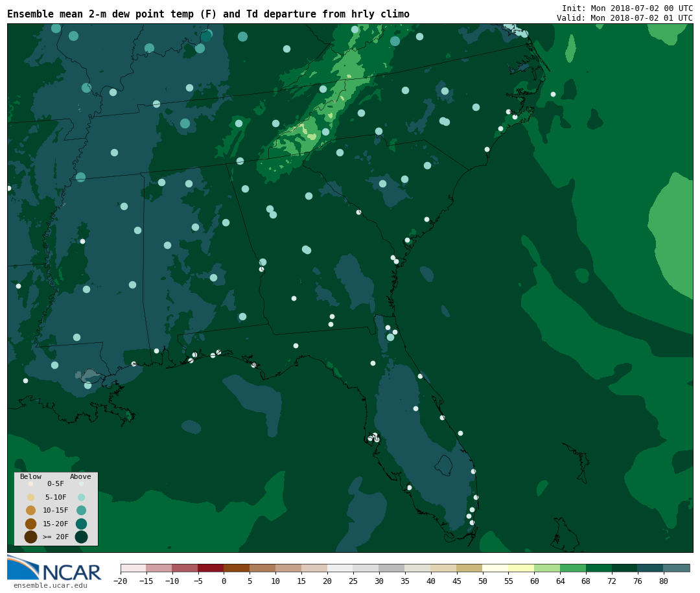Image resolution: width=700 pixels, height=593 pixels.
Task: Select the green swatch between 64 and 68
Action: pyautogui.click(x=573, y=568)
